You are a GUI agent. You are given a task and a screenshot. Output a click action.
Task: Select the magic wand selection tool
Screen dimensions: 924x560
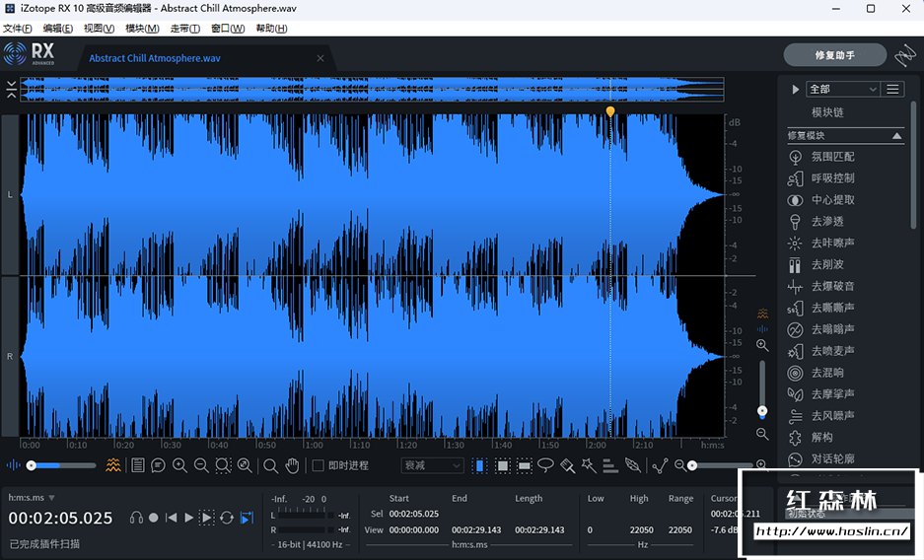(x=589, y=465)
